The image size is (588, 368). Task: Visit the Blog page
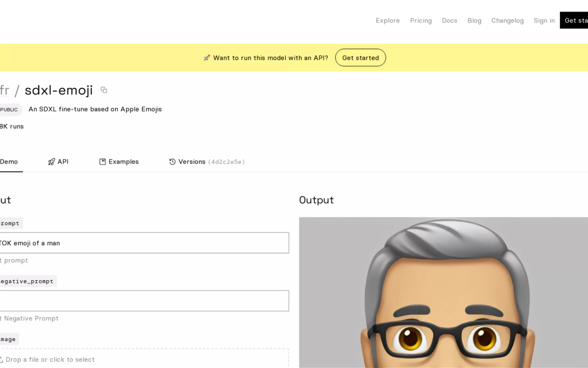(474, 21)
